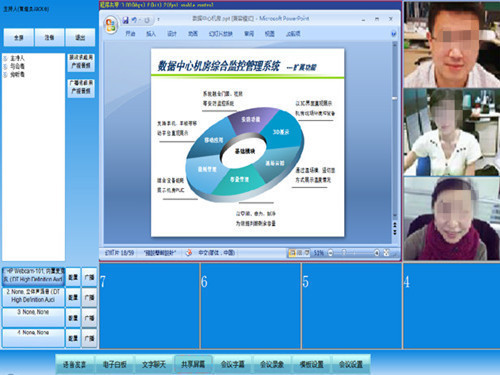
Task: Select device row 4 None, None
Action: tap(33, 338)
